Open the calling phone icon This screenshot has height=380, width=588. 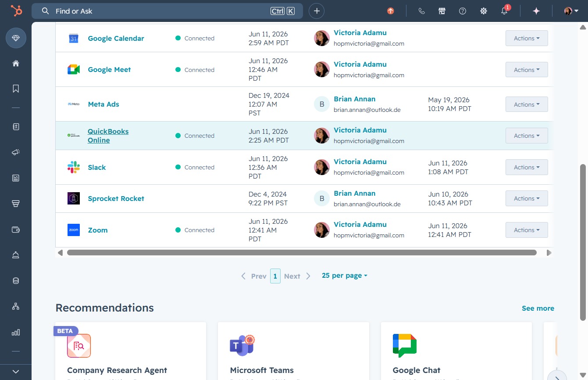pyautogui.click(x=422, y=11)
